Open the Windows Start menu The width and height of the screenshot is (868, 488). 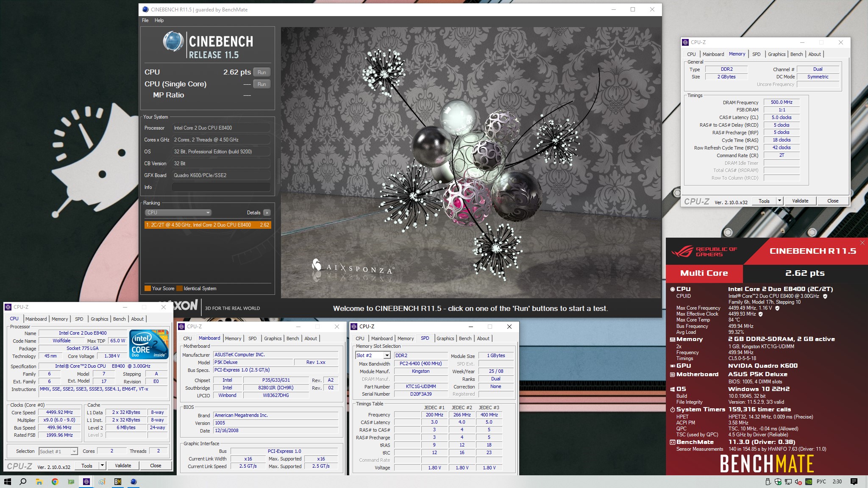click(x=7, y=482)
